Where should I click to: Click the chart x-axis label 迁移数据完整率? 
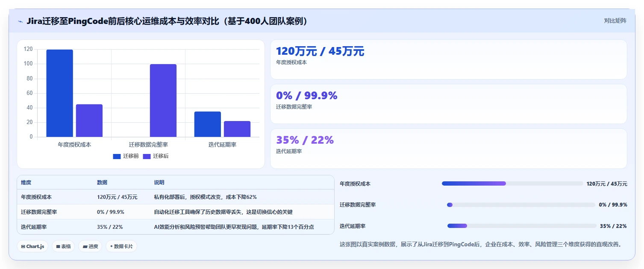tap(148, 145)
